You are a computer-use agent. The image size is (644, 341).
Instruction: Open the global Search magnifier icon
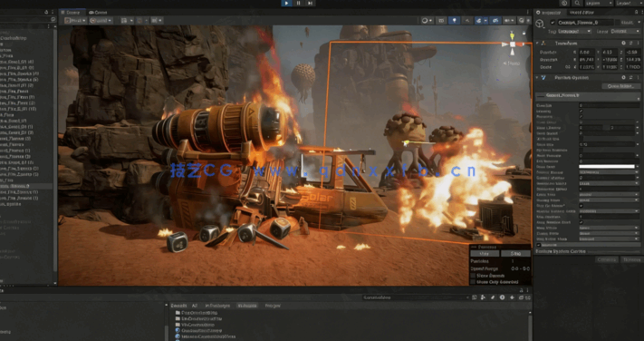tap(578, 3)
